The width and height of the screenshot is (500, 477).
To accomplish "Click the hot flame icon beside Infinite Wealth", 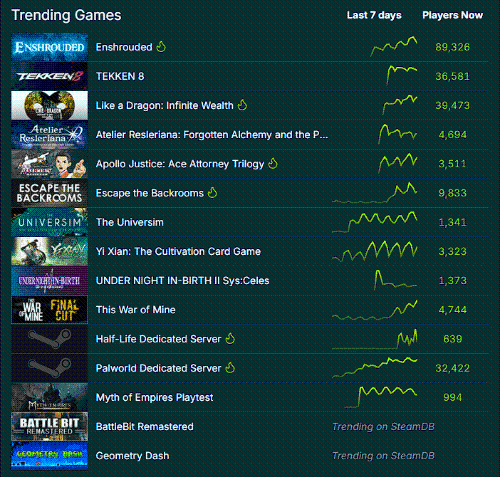I will point(242,105).
